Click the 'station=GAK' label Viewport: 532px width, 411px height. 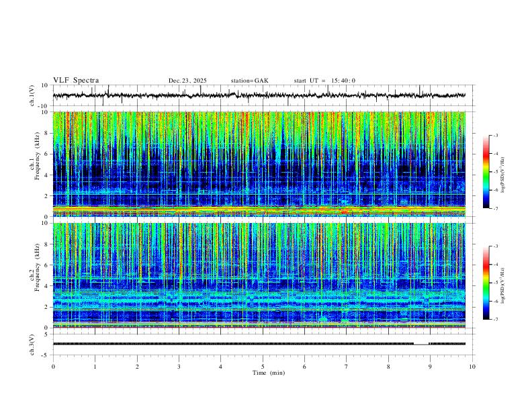(249, 81)
